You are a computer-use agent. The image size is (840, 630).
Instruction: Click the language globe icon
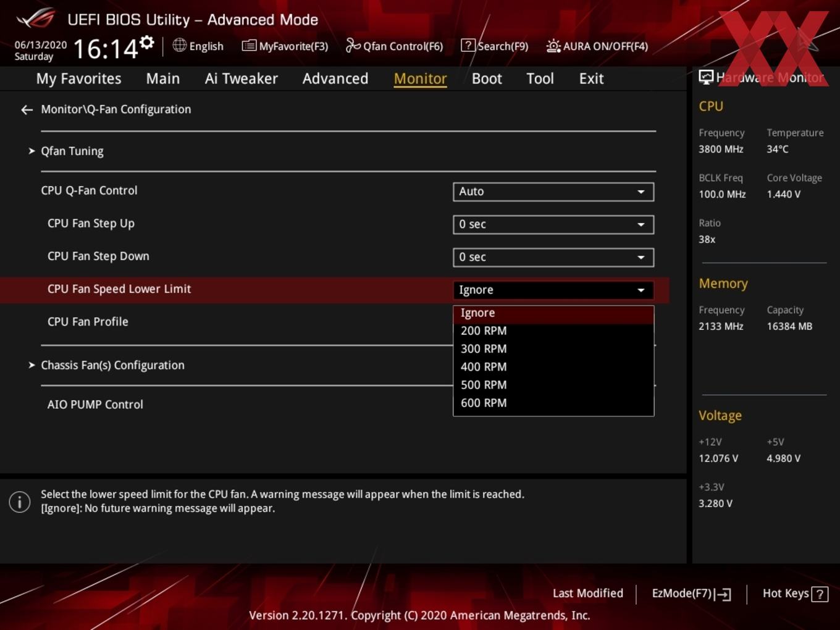[179, 45]
